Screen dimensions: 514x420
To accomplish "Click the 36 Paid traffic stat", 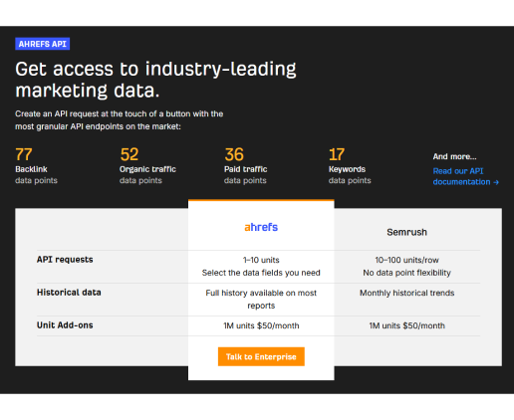I will [245, 166].
